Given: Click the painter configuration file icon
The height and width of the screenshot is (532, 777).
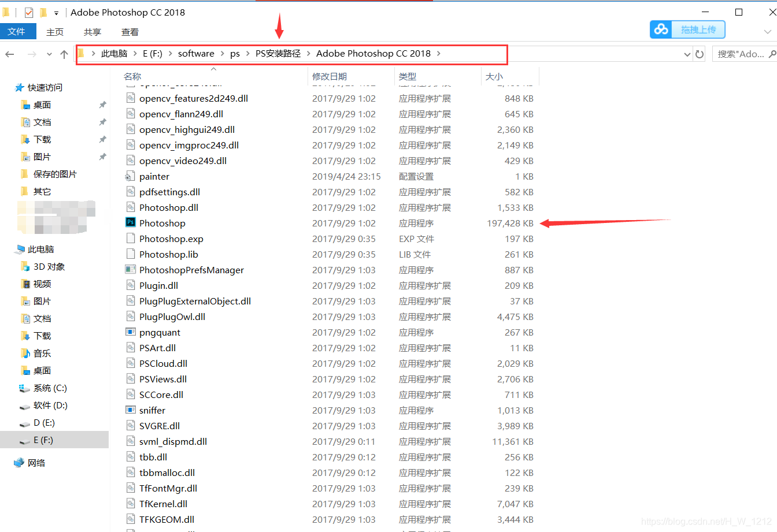Looking at the screenshot, I should (x=131, y=176).
